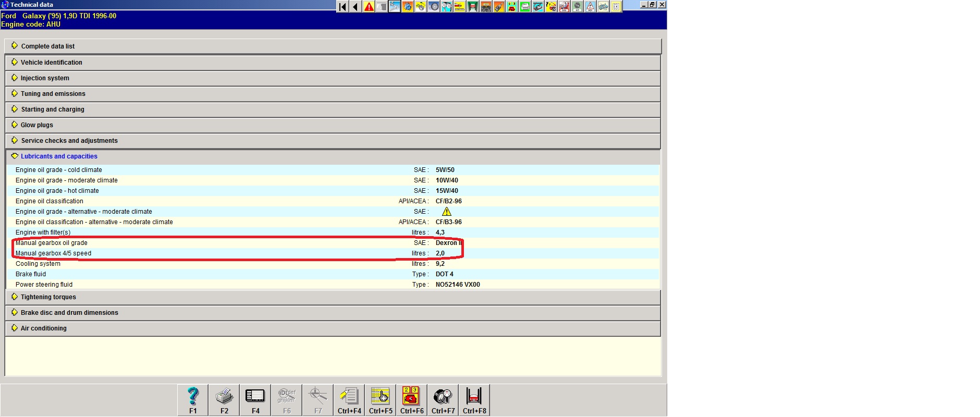This screenshot has height=417, width=980.
Task: Click the green vehicle lift toolbar icon
Action: tap(473, 7)
